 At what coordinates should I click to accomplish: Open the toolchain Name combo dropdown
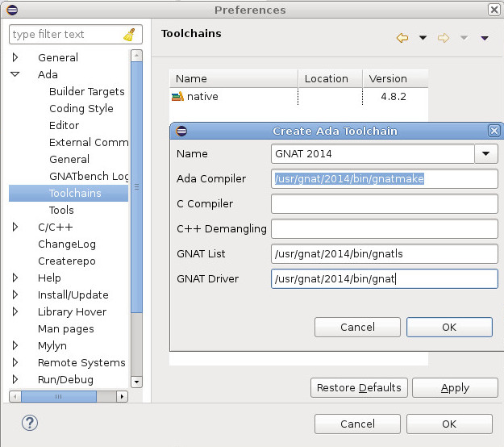[485, 154]
